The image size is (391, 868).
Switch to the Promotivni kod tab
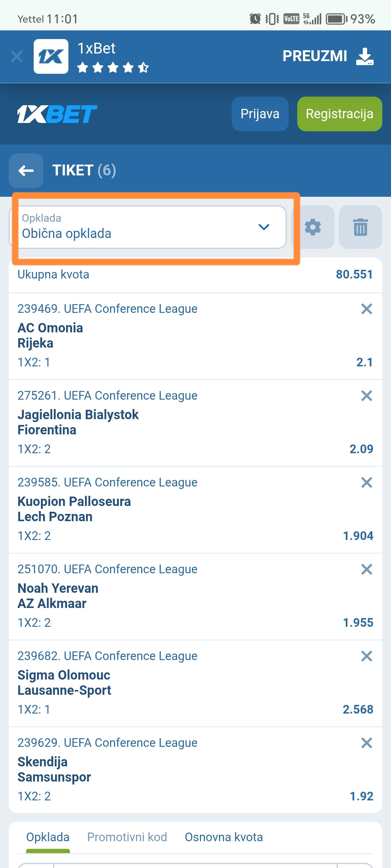tap(127, 837)
